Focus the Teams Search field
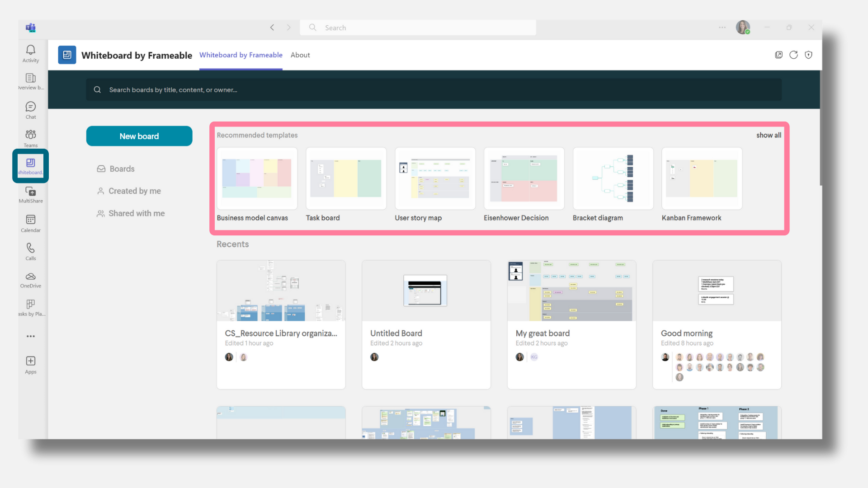The height and width of the screenshot is (488, 868). [418, 28]
